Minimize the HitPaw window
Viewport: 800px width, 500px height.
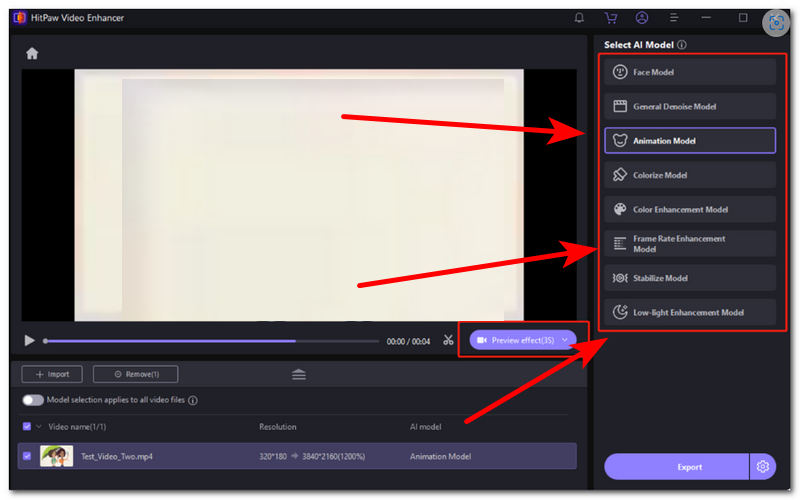click(x=706, y=18)
